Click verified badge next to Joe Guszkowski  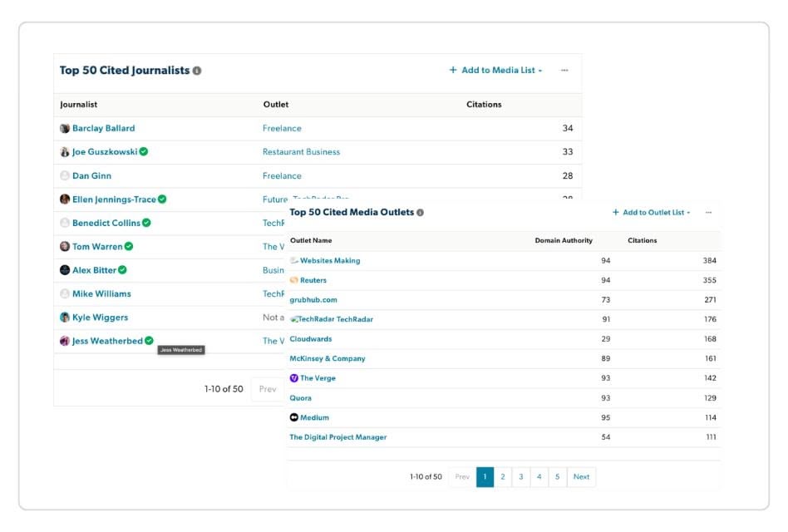coord(144,152)
